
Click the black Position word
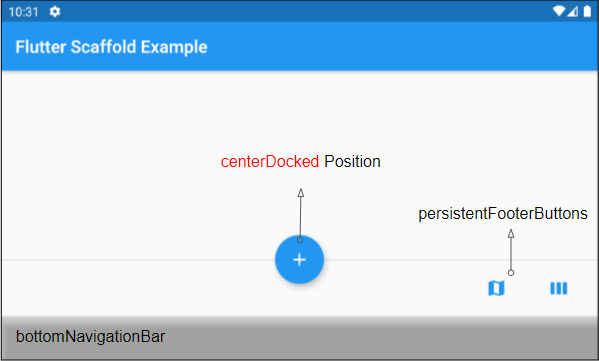(x=352, y=162)
